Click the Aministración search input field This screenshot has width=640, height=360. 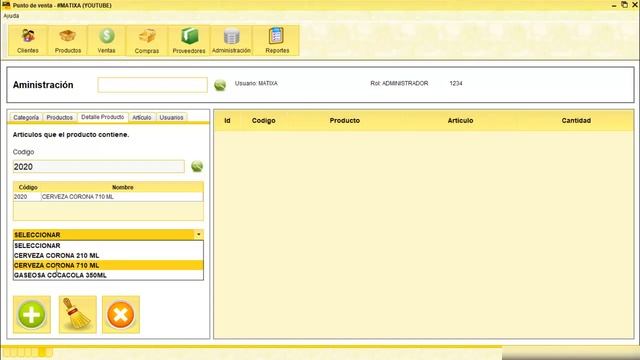[152, 85]
